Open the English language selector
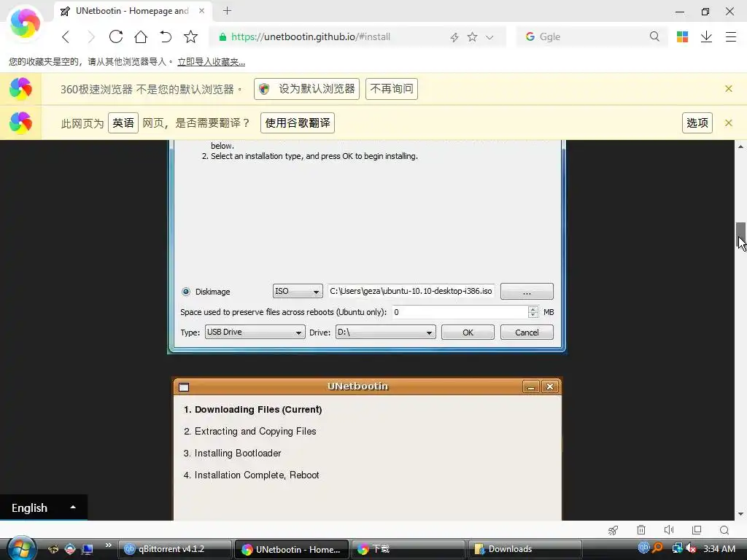 (43, 507)
